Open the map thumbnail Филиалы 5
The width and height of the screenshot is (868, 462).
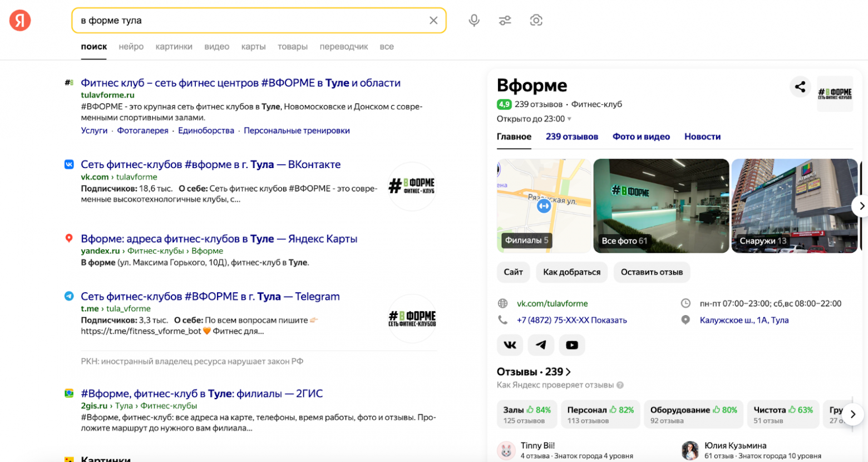544,206
